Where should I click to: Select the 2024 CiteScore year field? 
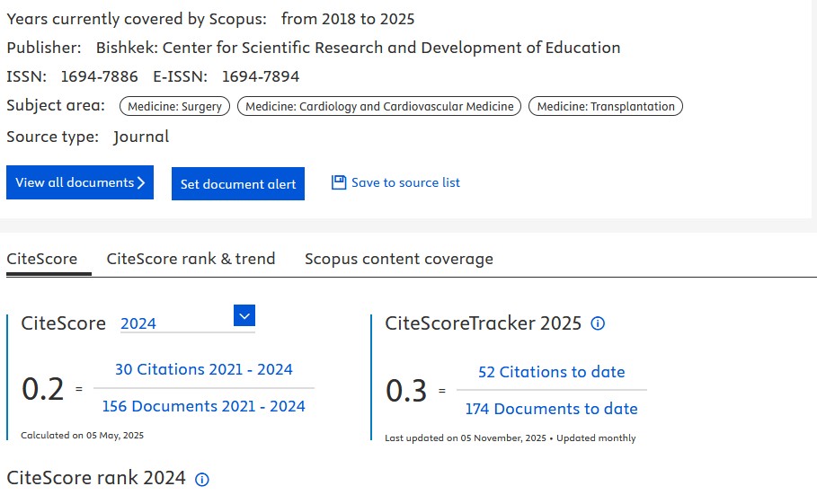(175, 323)
